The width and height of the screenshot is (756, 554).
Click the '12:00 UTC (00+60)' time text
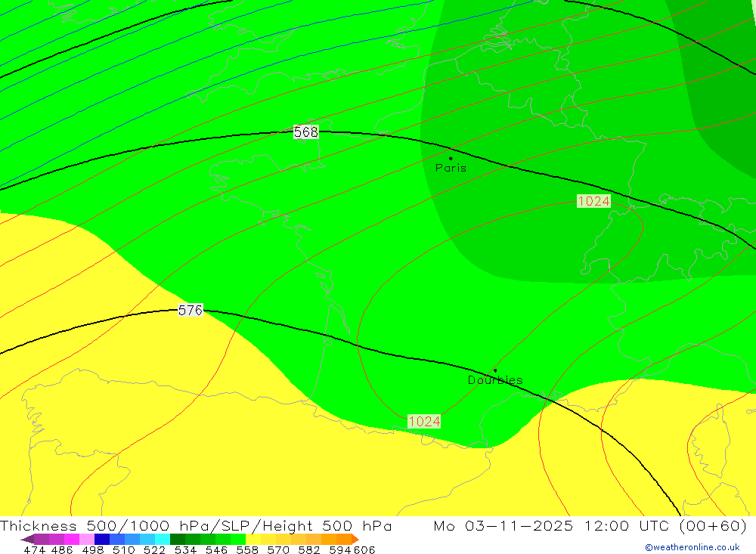666,525
